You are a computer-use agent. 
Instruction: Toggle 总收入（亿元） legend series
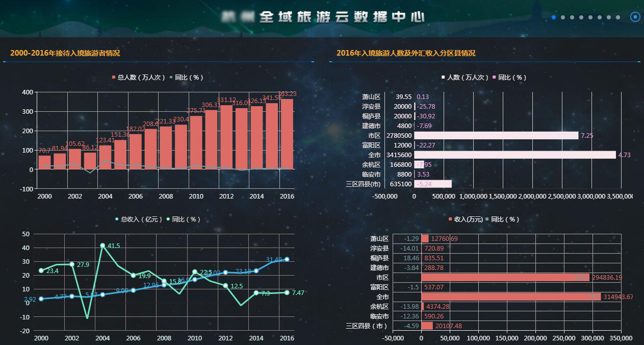[x=139, y=219]
